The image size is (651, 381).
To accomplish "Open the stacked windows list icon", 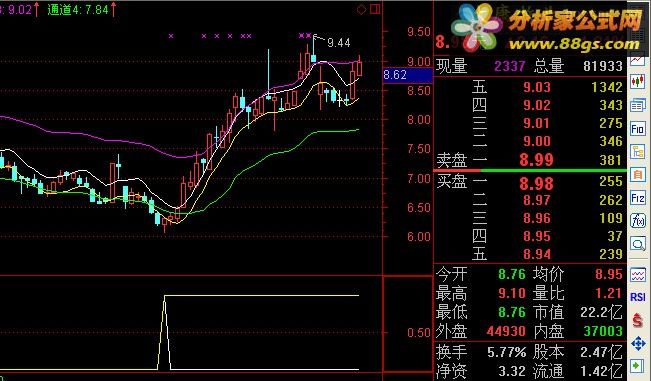I will coord(638,105).
